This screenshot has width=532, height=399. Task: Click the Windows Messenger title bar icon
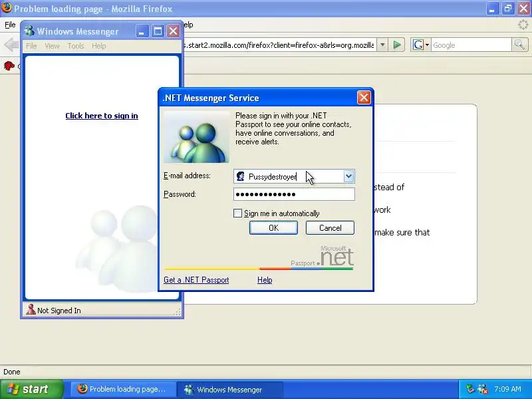[29, 31]
